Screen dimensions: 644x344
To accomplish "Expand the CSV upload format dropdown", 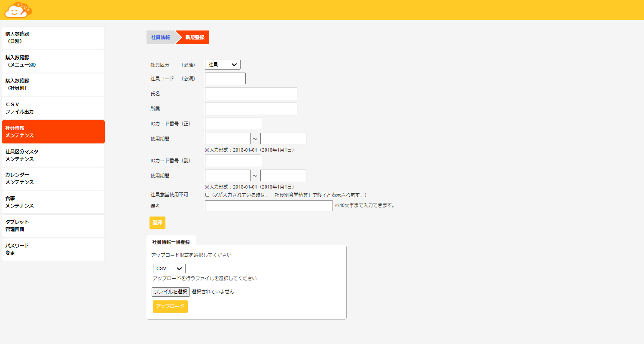I will pos(169,268).
